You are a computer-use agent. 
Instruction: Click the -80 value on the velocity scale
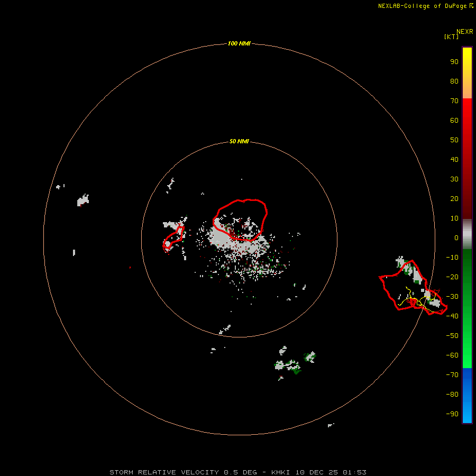pos(452,395)
